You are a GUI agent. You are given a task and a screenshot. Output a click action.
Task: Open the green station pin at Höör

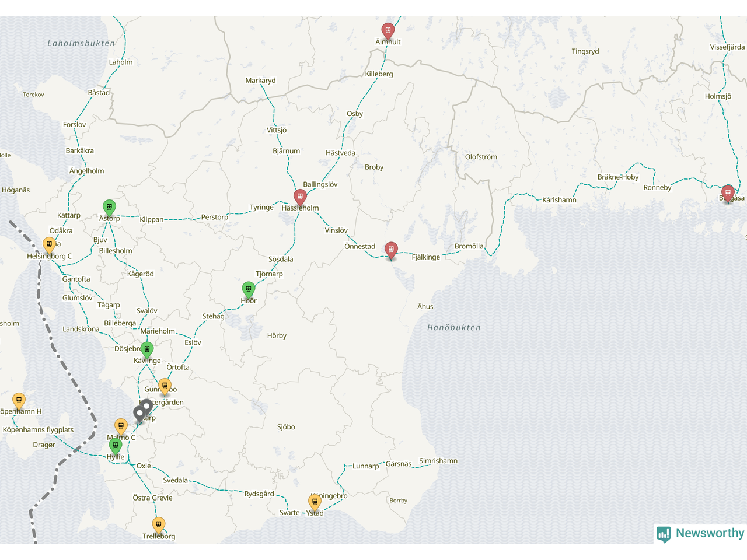tap(249, 289)
